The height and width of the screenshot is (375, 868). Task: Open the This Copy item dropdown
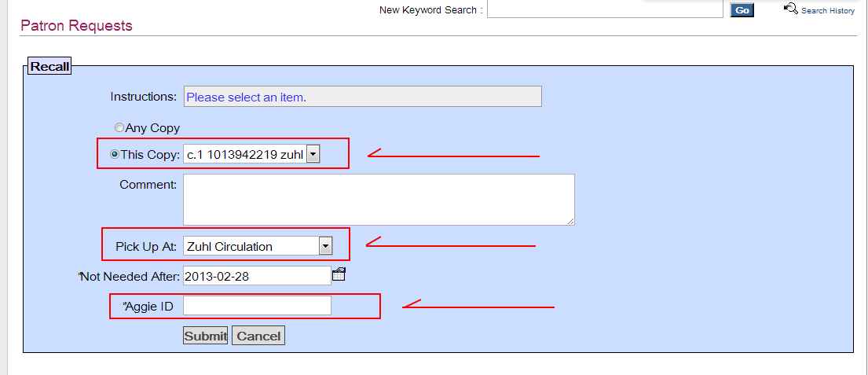pyautogui.click(x=252, y=155)
